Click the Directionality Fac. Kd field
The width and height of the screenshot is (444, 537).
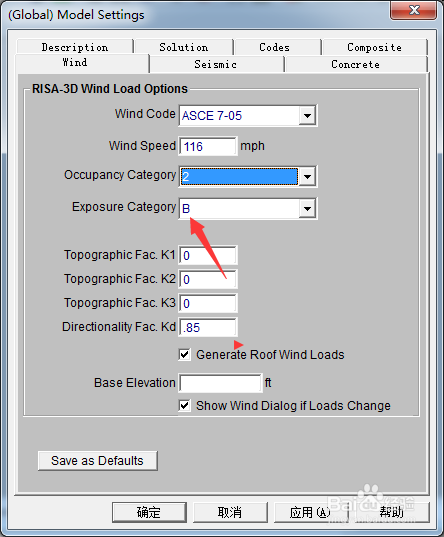pyautogui.click(x=208, y=327)
